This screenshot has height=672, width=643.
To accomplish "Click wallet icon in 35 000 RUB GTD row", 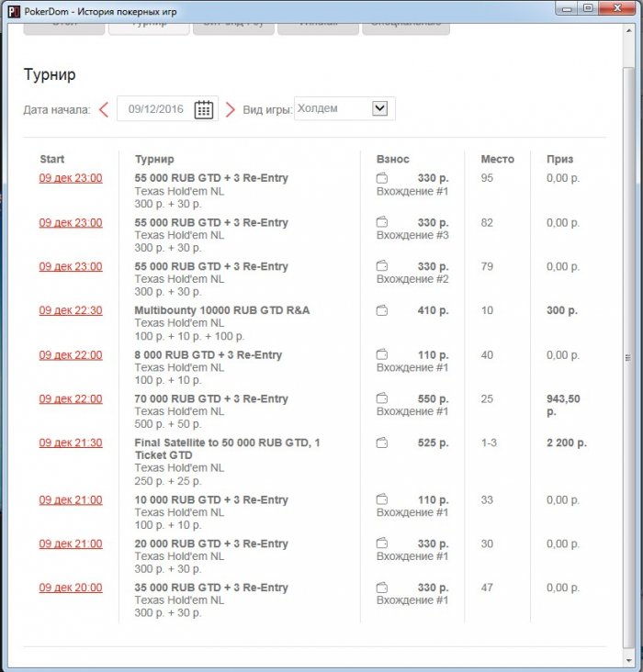I will point(382,588).
